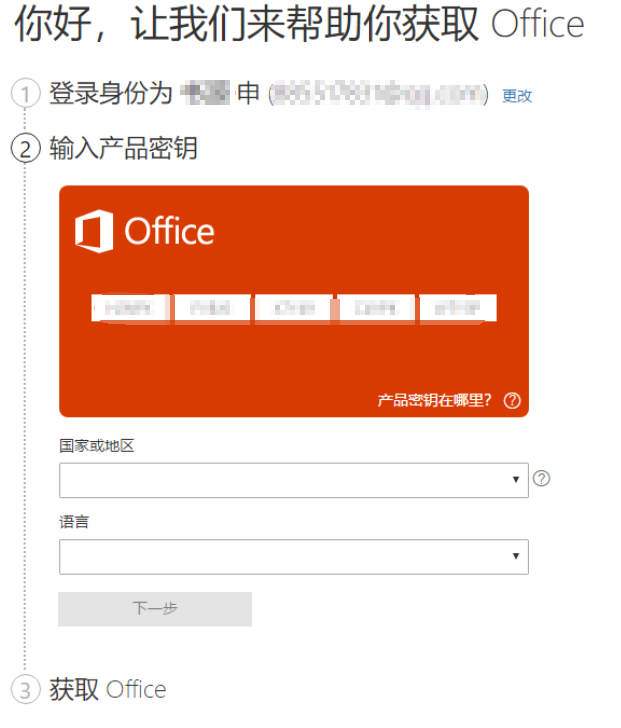The height and width of the screenshot is (728, 621).
Task: Click the 输入产品密钥 step heading
Action: [x=123, y=149]
